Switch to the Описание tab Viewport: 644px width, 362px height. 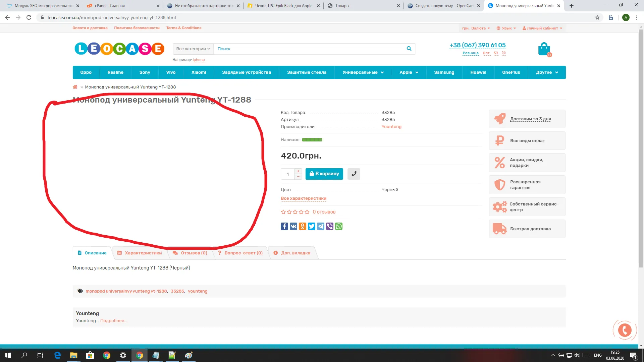pos(92,253)
